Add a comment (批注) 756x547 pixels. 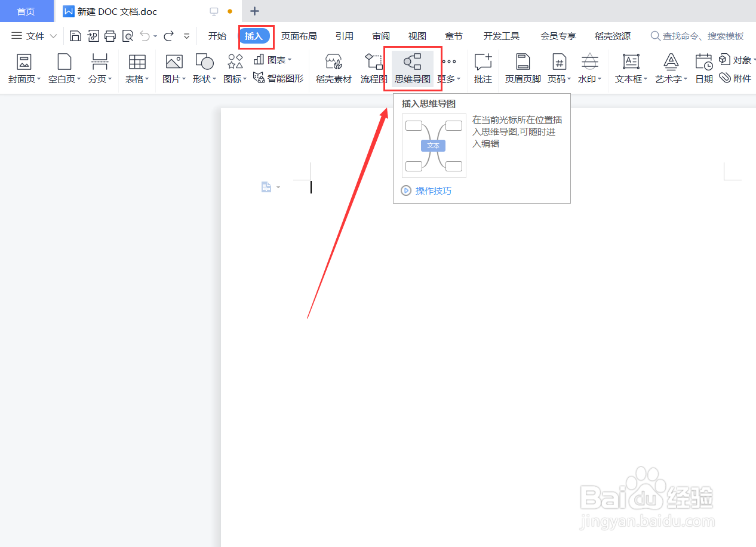(483, 69)
